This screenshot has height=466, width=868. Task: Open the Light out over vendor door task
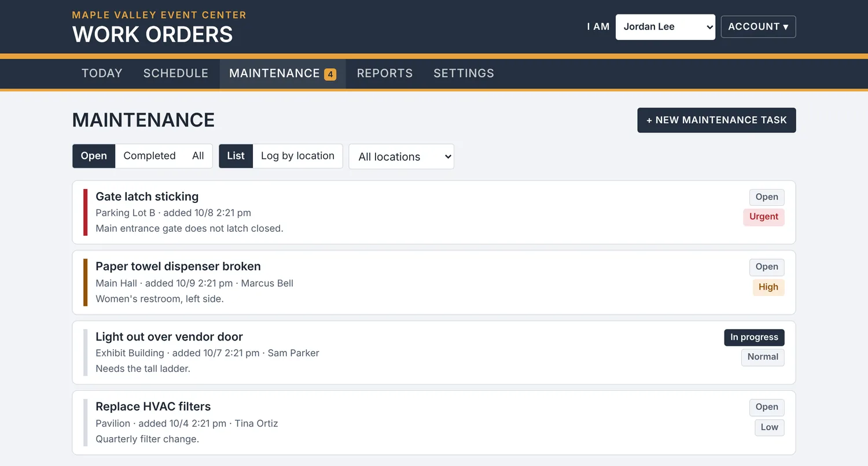(434, 353)
